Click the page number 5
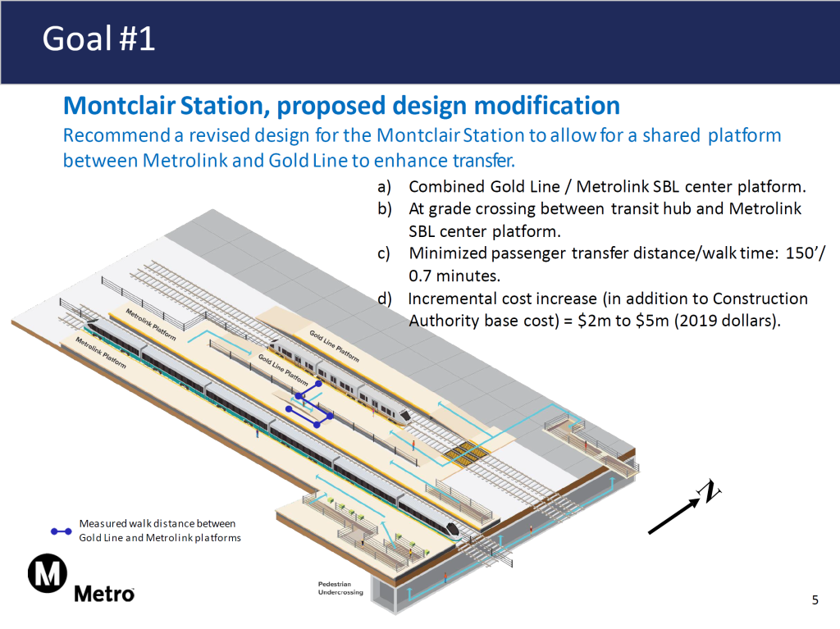 pos(815,600)
